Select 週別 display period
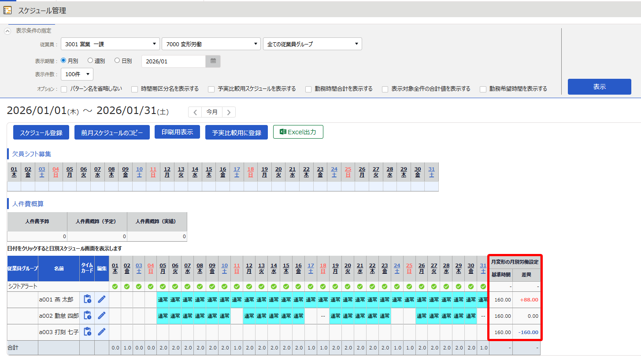The height and width of the screenshot is (364, 641). click(x=90, y=61)
